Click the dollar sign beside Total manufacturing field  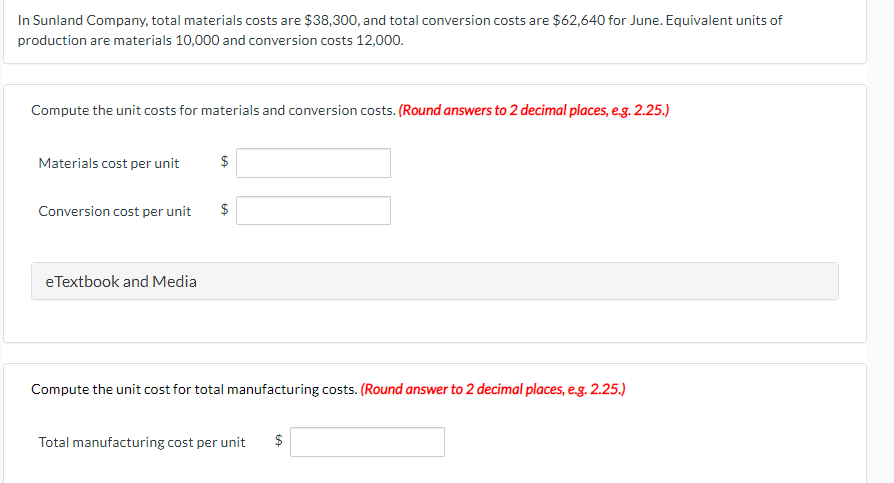(x=279, y=442)
